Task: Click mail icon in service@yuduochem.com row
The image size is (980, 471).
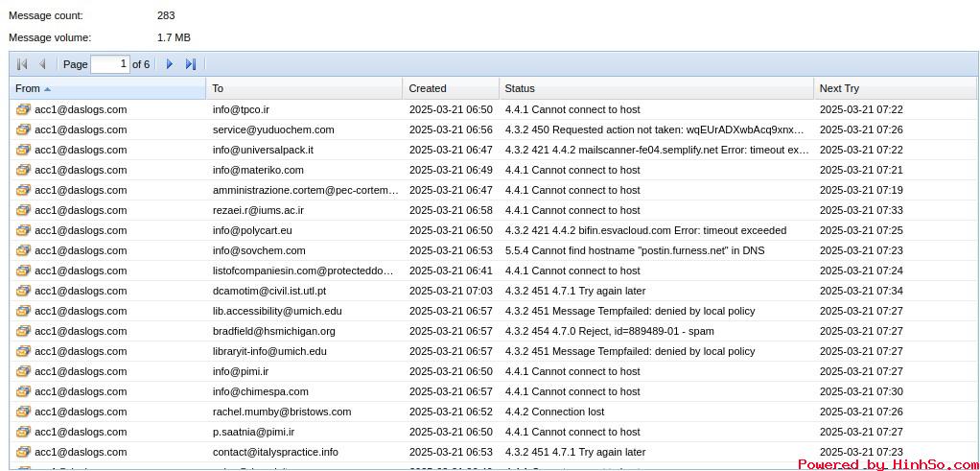Action: pos(23,130)
